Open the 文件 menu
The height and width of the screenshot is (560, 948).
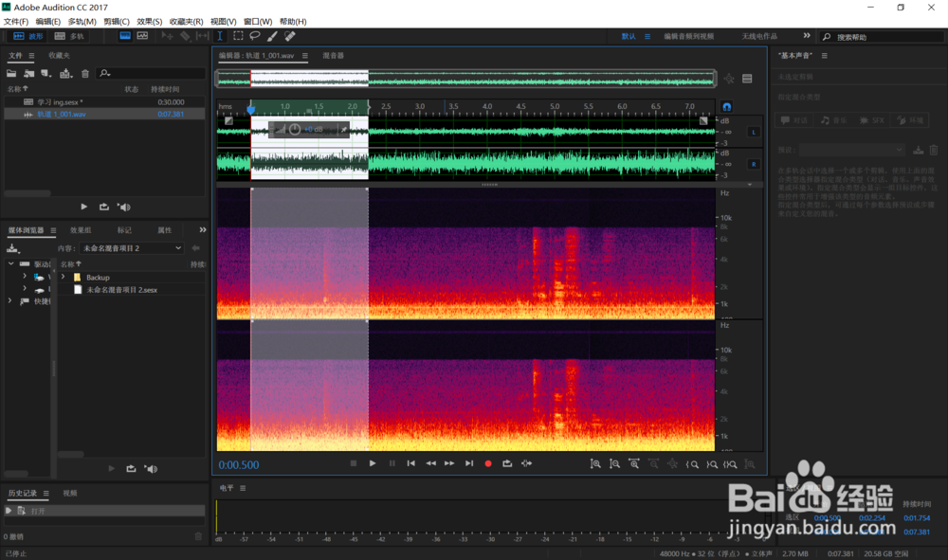tap(16, 21)
